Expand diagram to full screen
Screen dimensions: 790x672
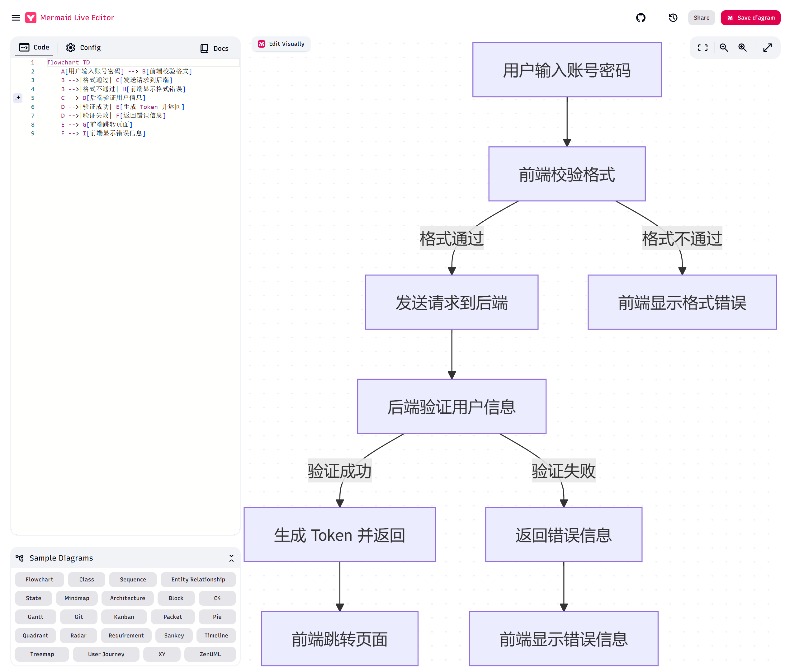[x=767, y=48]
